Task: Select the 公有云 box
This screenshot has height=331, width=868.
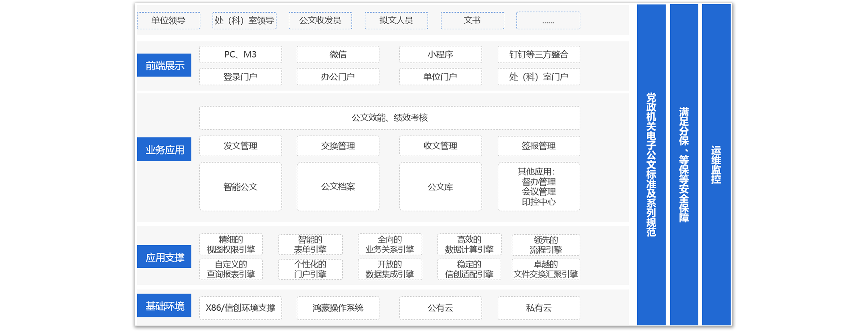Action: 441,308
